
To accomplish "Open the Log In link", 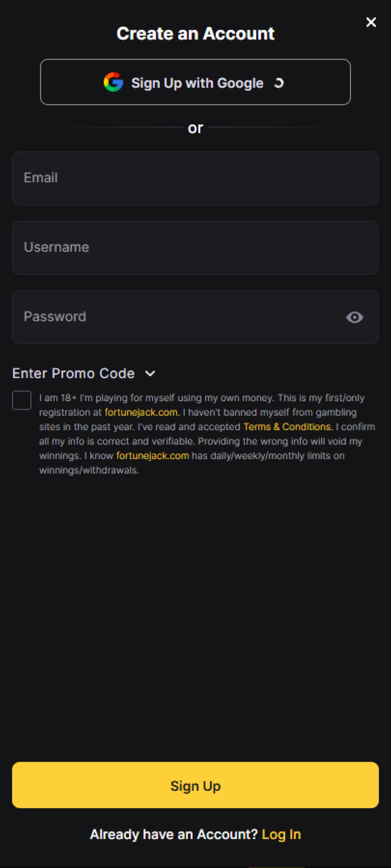I will click(x=281, y=834).
